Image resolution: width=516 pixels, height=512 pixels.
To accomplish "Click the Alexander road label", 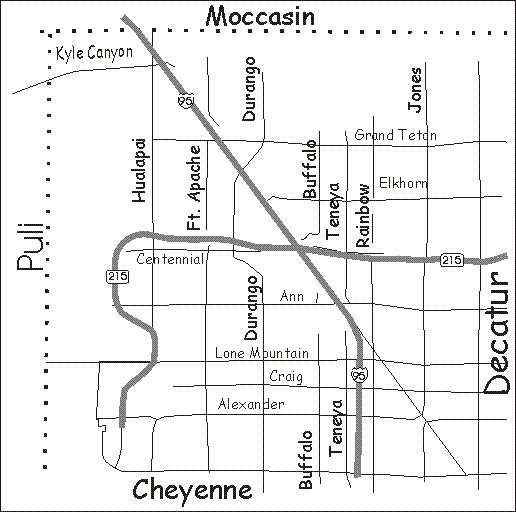I will [251, 404].
